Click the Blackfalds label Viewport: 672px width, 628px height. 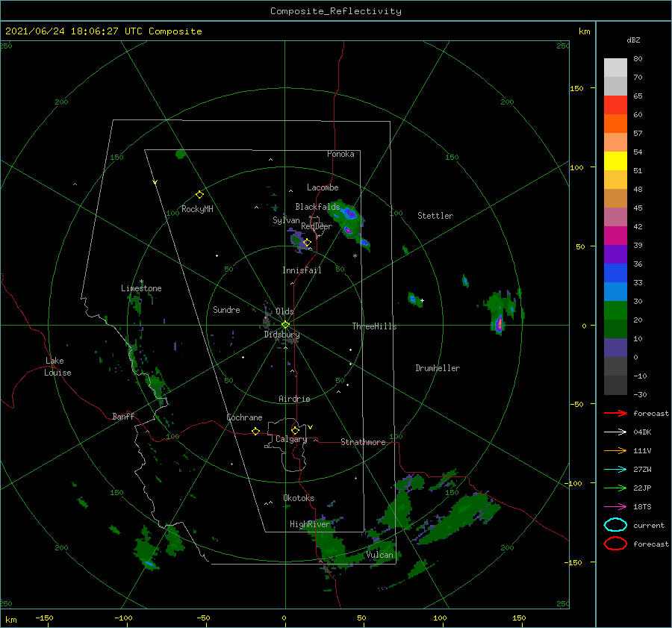317,207
